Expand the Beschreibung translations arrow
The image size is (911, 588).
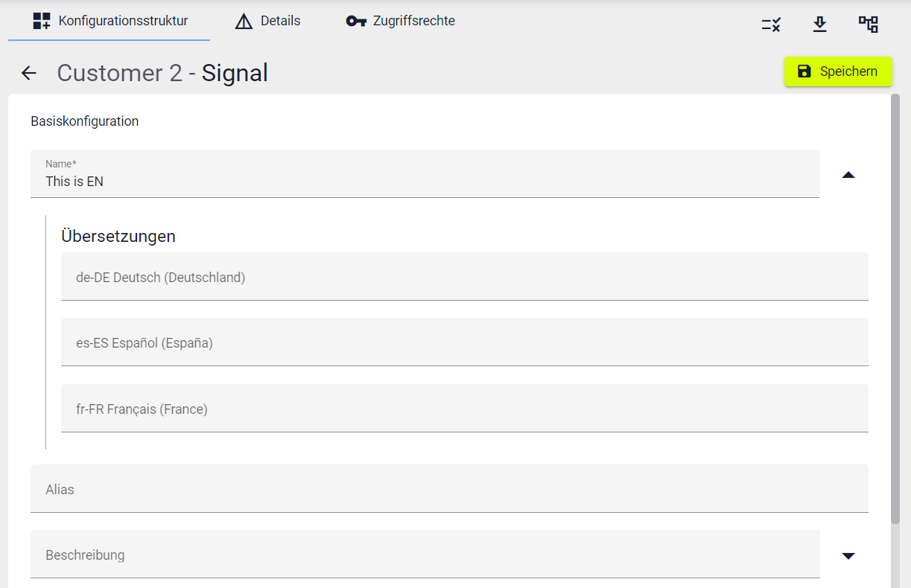848,555
